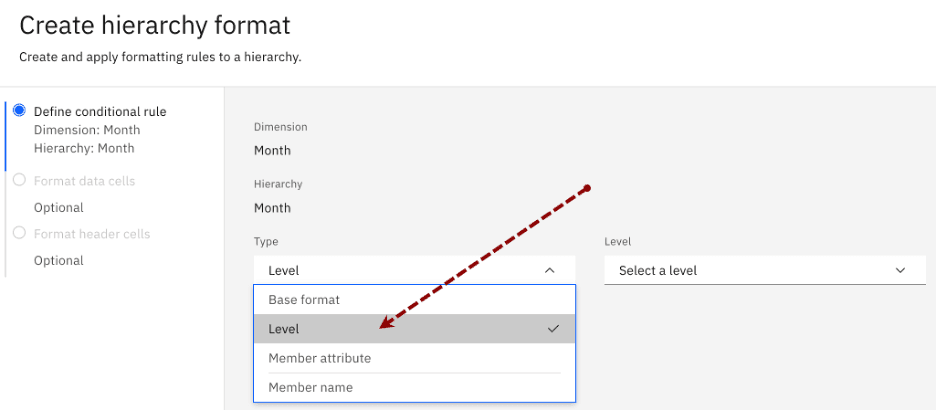Go to the Format header cells step label

pyautogui.click(x=92, y=234)
